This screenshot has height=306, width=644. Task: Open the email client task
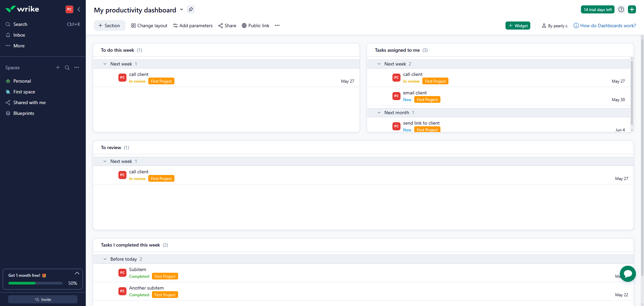point(415,93)
